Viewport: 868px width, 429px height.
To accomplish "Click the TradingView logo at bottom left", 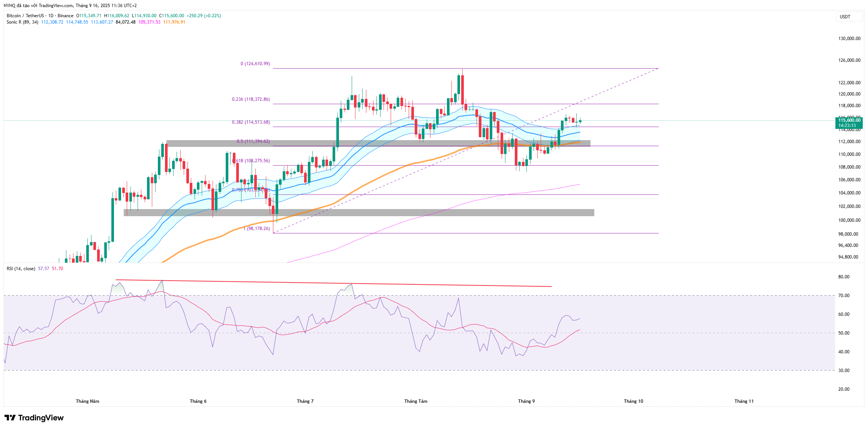I will [34, 418].
